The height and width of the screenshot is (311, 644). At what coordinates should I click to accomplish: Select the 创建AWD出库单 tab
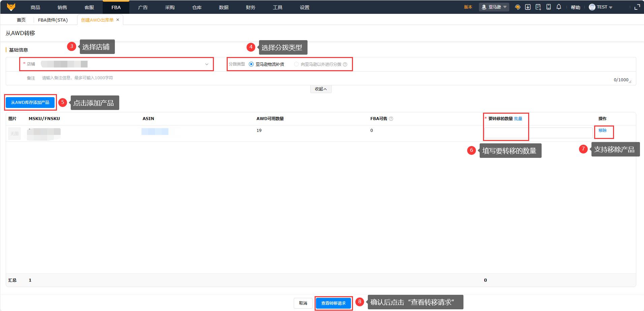point(97,20)
